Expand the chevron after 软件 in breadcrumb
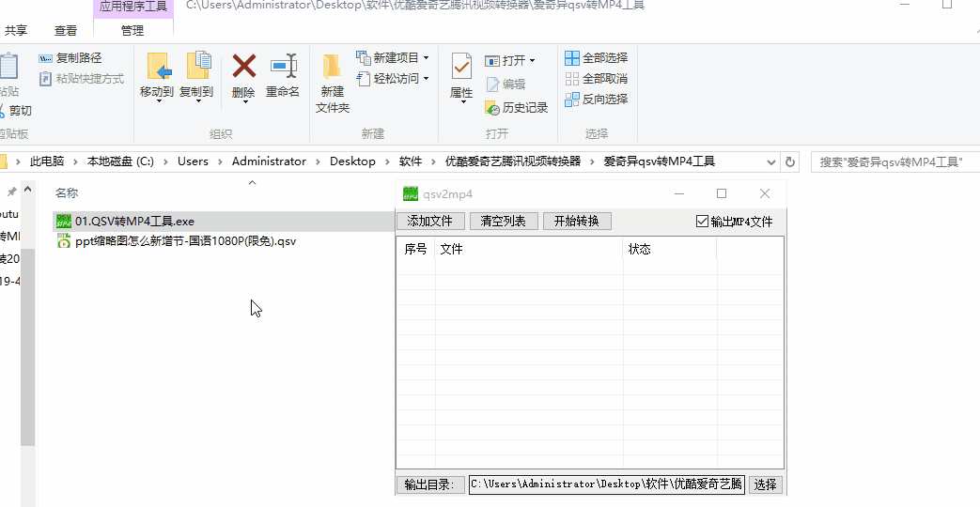Viewport: 980px width, 507px height. pyautogui.click(x=433, y=161)
